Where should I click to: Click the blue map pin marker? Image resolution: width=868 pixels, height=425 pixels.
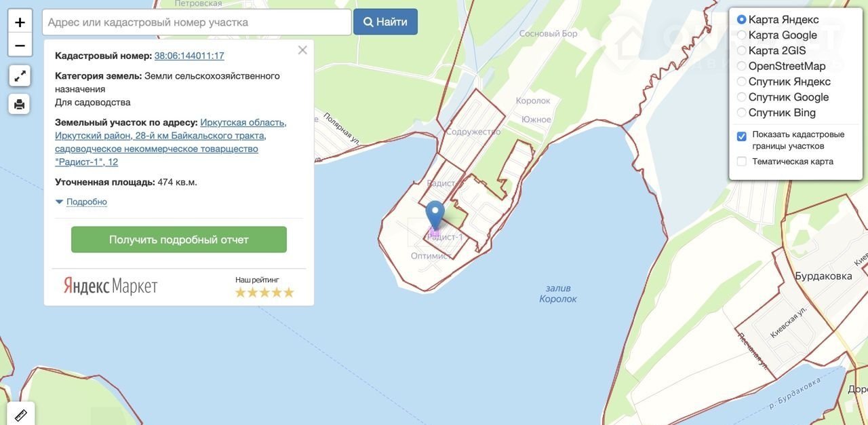(435, 215)
